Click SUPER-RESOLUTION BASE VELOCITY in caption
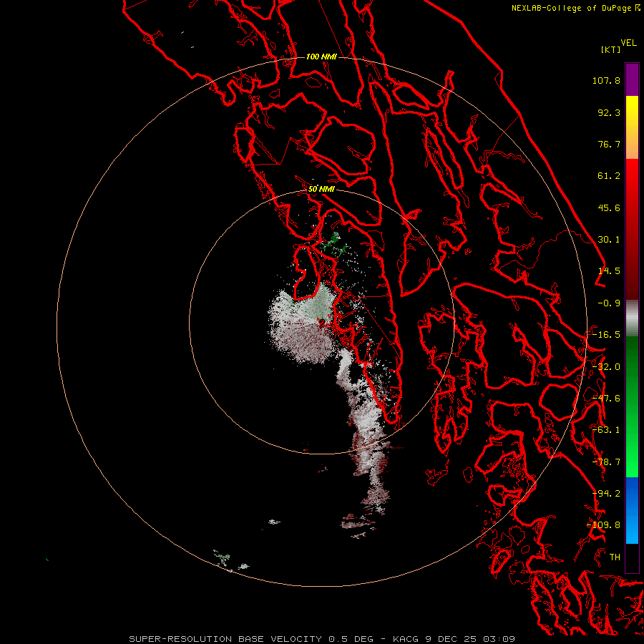This screenshot has height=644, width=644. [225, 639]
